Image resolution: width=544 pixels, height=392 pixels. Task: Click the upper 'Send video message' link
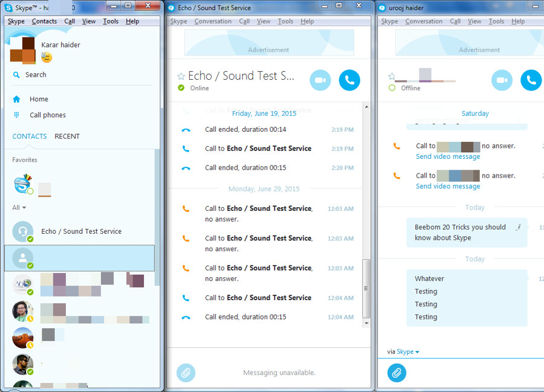448,156
